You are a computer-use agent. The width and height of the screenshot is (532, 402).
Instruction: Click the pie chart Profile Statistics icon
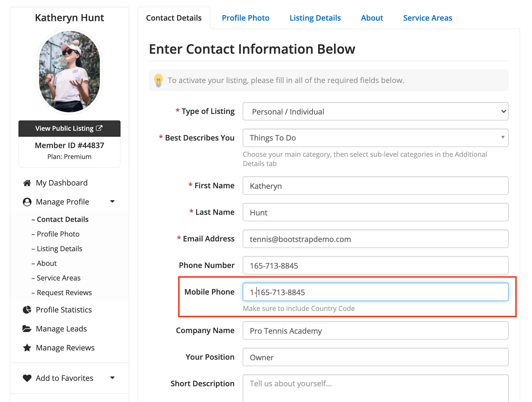click(27, 310)
